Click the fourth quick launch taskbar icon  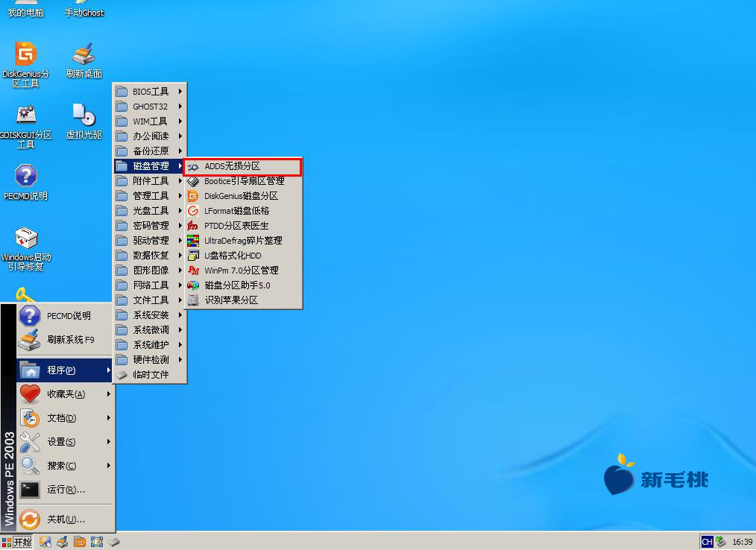pos(97,543)
